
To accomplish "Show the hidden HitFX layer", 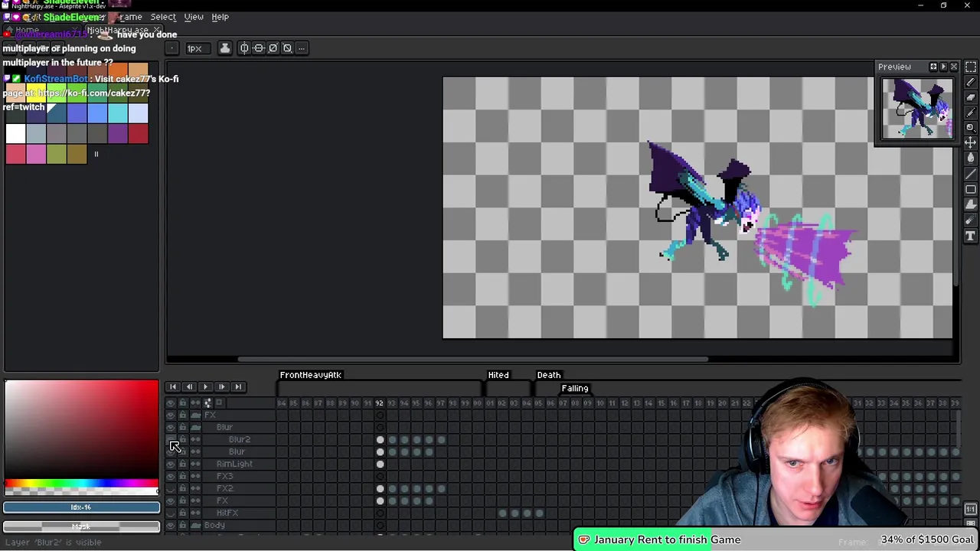I will click(x=171, y=513).
